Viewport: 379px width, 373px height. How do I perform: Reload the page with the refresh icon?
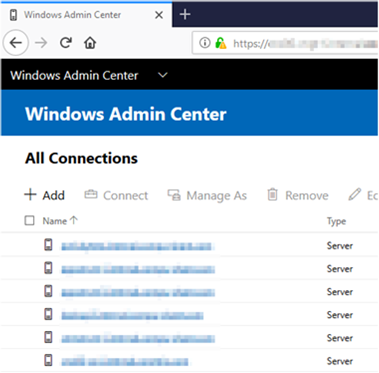[66, 43]
